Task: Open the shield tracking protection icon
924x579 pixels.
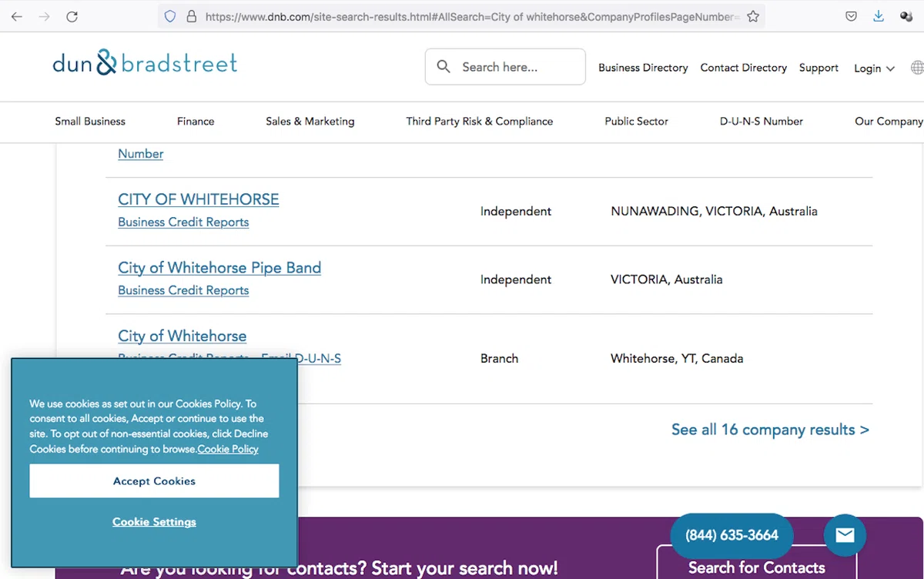Action: pyautogui.click(x=170, y=16)
